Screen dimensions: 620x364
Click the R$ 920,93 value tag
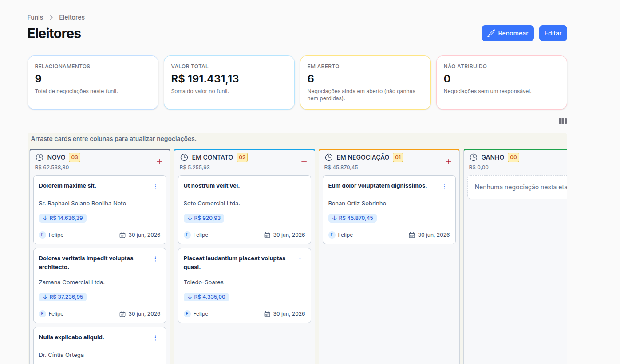(204, 218)
